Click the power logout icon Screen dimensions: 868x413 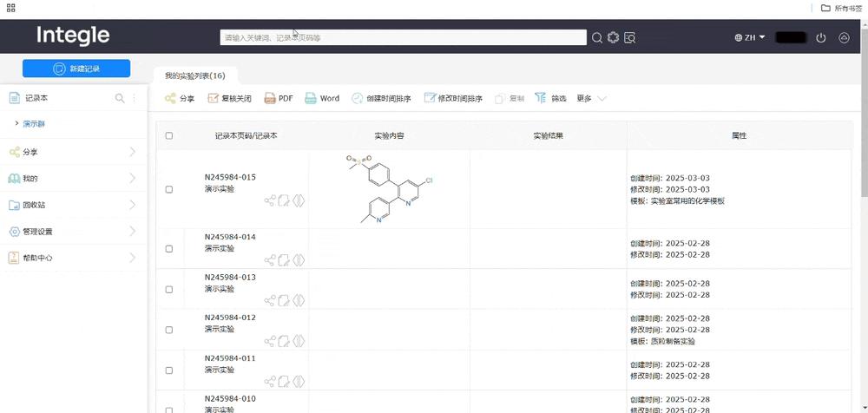click(x=821, y=37)
